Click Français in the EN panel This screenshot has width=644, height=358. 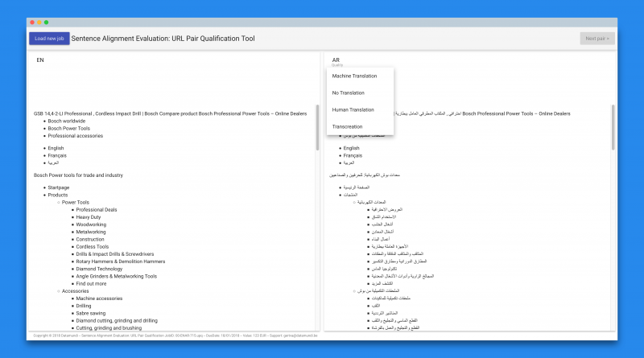click(x=58, y=155)
